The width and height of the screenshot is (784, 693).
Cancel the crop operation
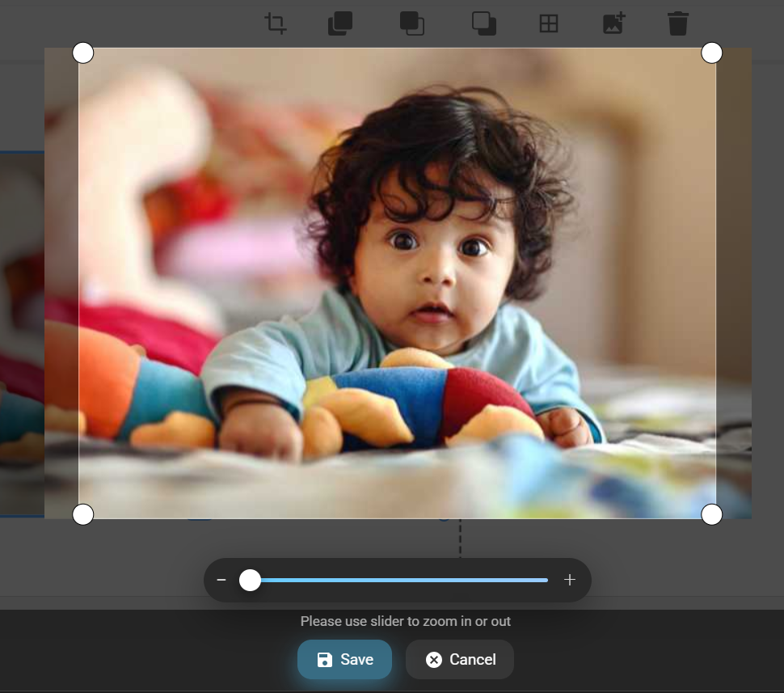pos(460,659)
